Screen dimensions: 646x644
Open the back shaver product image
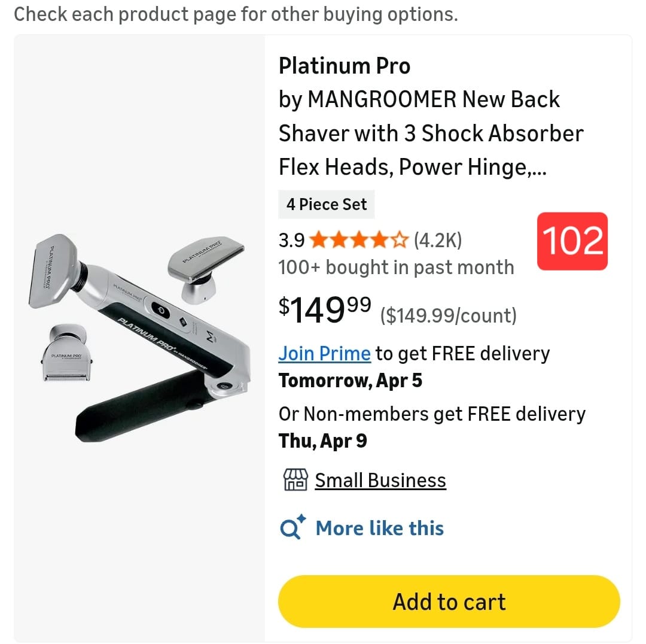click(139, 338)
